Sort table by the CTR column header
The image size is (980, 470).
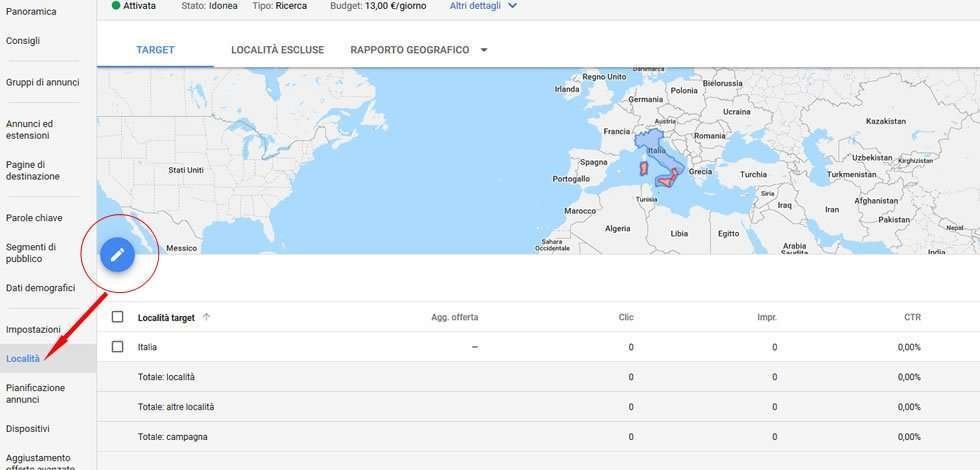point(911,317)
